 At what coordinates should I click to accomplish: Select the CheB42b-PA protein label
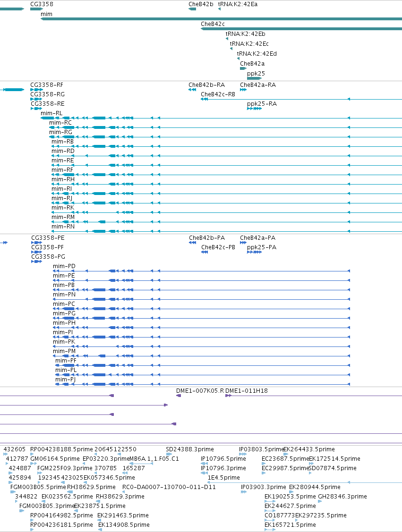(x=207, y=238)
